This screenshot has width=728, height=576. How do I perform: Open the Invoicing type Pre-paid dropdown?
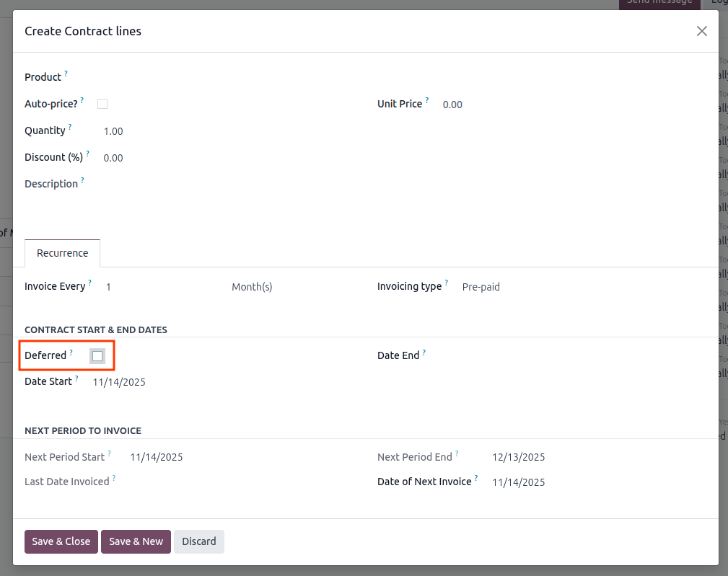582,287
